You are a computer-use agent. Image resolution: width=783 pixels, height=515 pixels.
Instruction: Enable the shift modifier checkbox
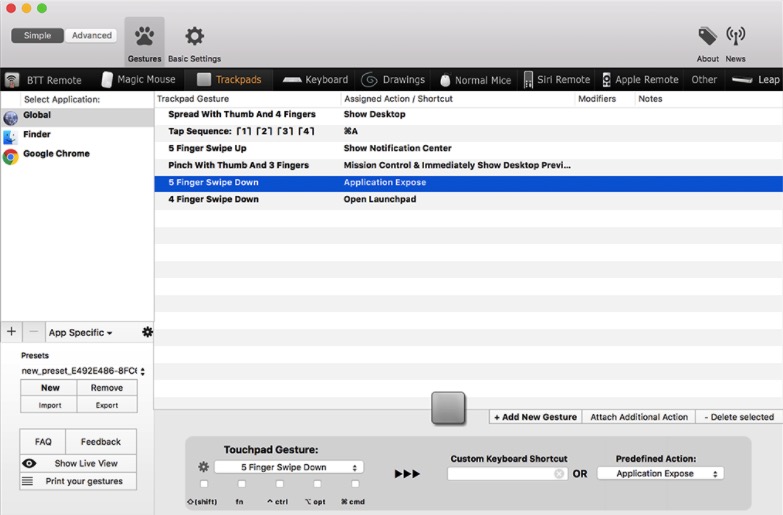204,484
